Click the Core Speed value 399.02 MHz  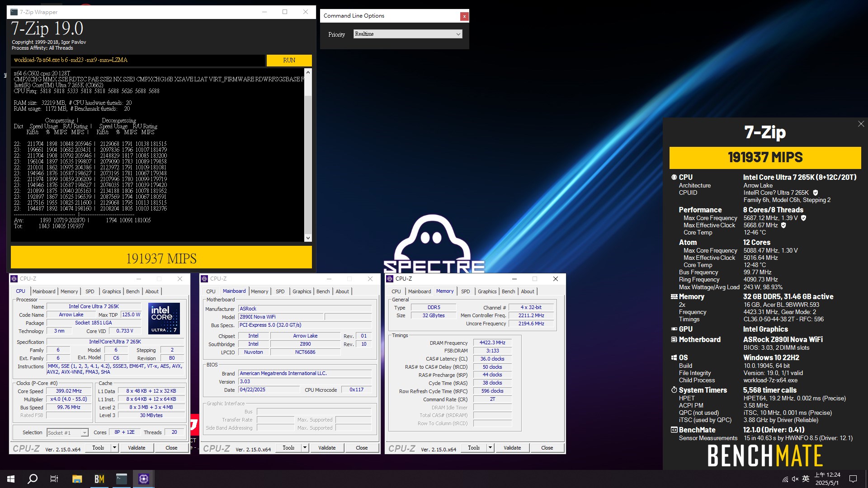coord(69,391)
